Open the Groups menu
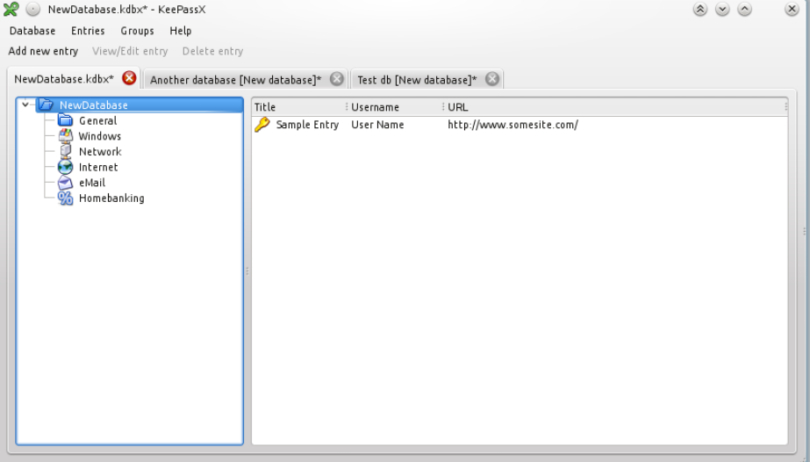This screenshot has width=810, height=462. coord(137,31)
